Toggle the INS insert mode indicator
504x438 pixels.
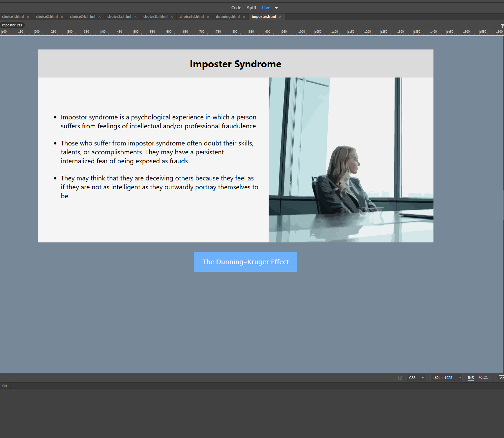(x=471, y=378)
